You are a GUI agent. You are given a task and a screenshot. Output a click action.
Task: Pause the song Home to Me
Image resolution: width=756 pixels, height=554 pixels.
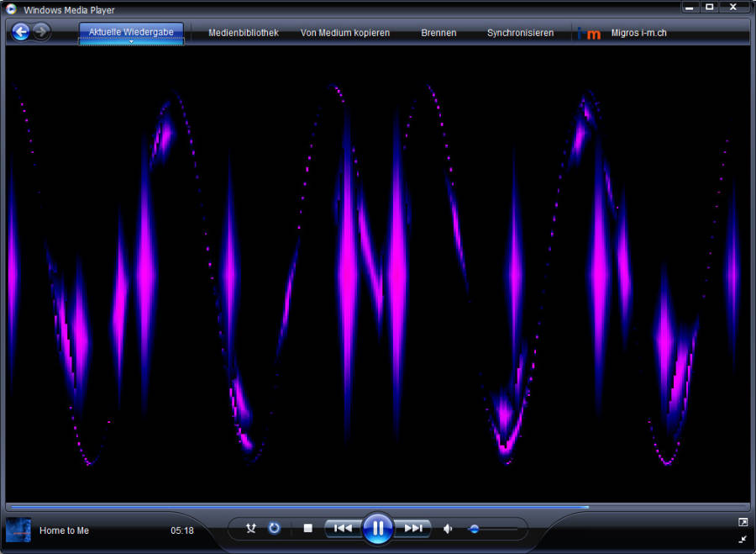coord(378,528)
